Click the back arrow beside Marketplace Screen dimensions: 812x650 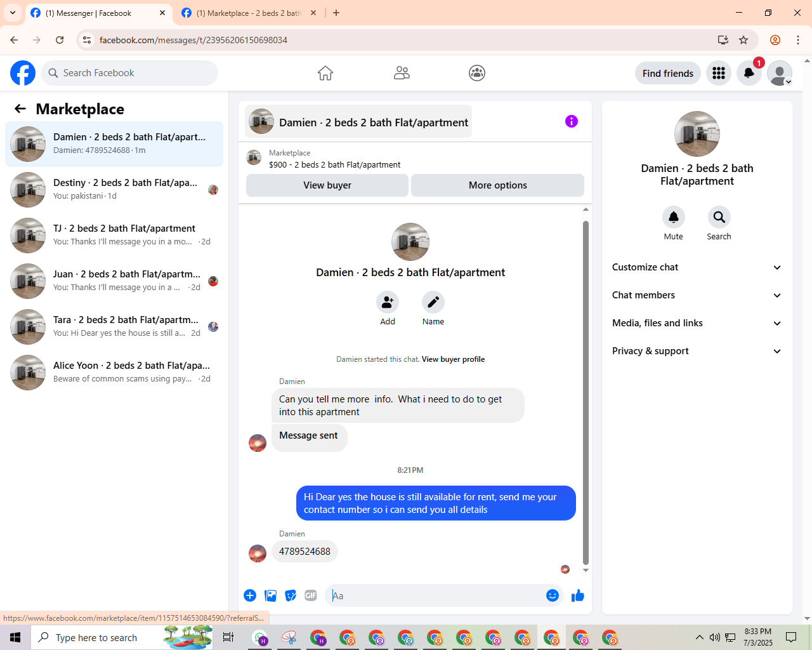pos(20,109)
